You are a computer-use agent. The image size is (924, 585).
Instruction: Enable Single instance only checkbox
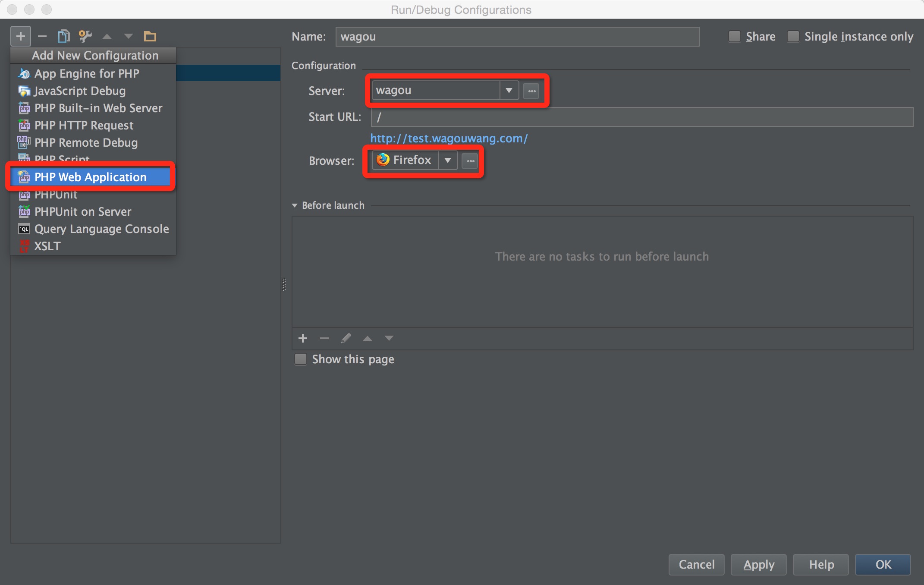click(x=793, y=37)
